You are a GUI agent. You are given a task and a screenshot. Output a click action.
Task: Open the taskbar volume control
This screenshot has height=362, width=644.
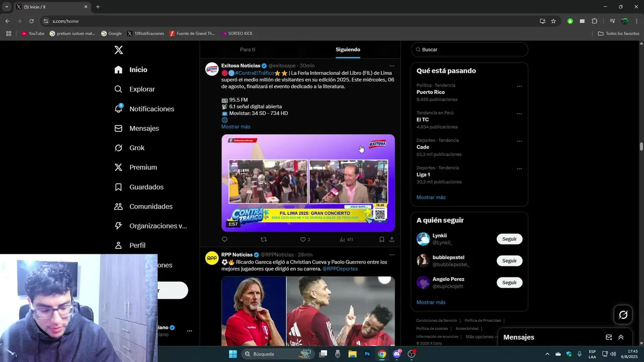(x=613, y=354)
